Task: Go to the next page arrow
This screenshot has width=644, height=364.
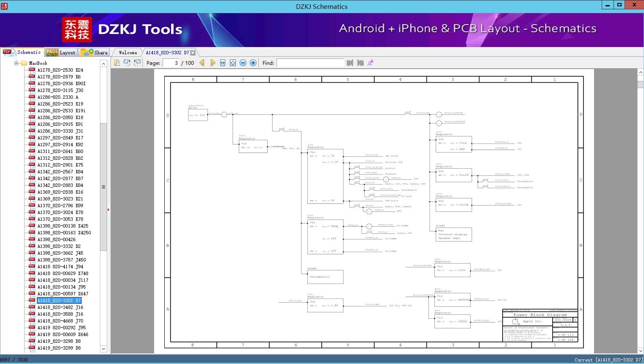Action: click(213, 63)
